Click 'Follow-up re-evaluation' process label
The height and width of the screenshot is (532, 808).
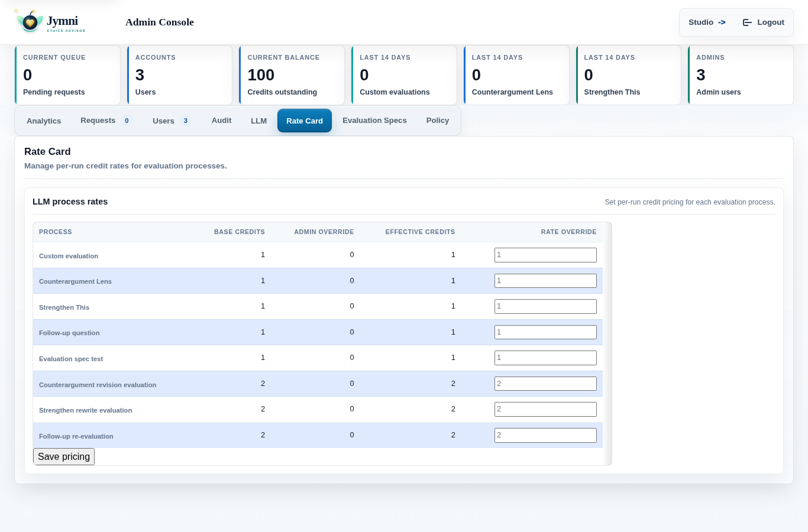76,436
